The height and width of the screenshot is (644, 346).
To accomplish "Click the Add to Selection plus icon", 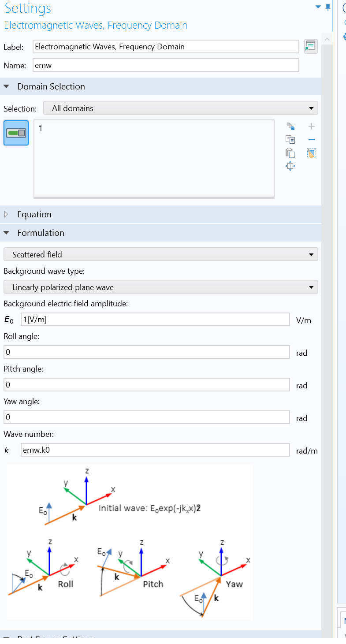I will click(312, 127).
